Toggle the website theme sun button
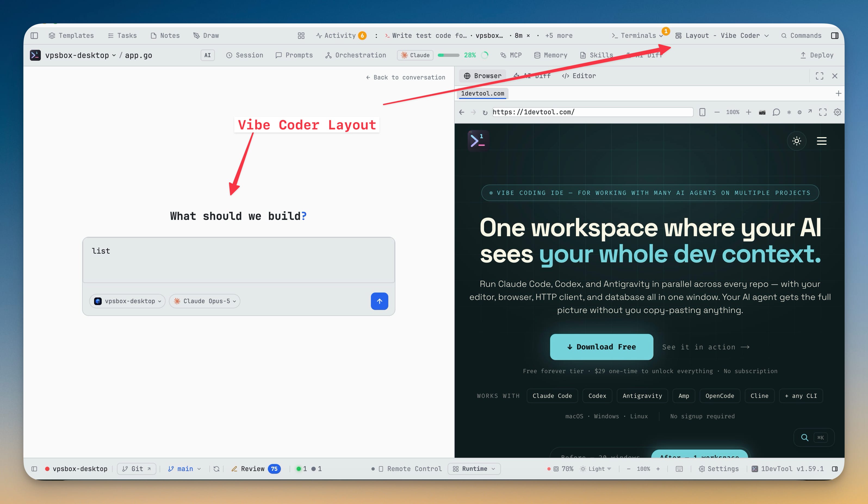868x504 pixels. click(797, 141)
